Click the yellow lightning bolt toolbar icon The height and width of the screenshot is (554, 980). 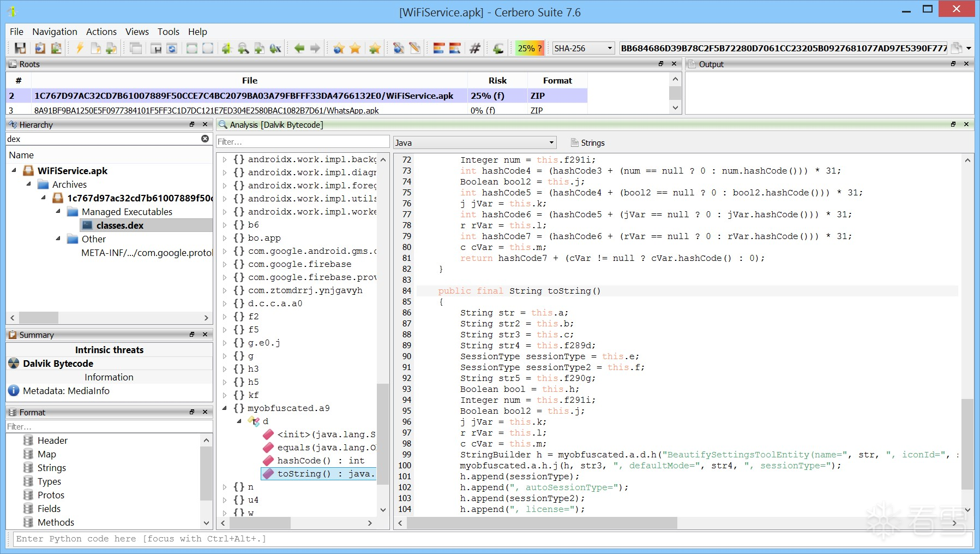click(80, 48)
